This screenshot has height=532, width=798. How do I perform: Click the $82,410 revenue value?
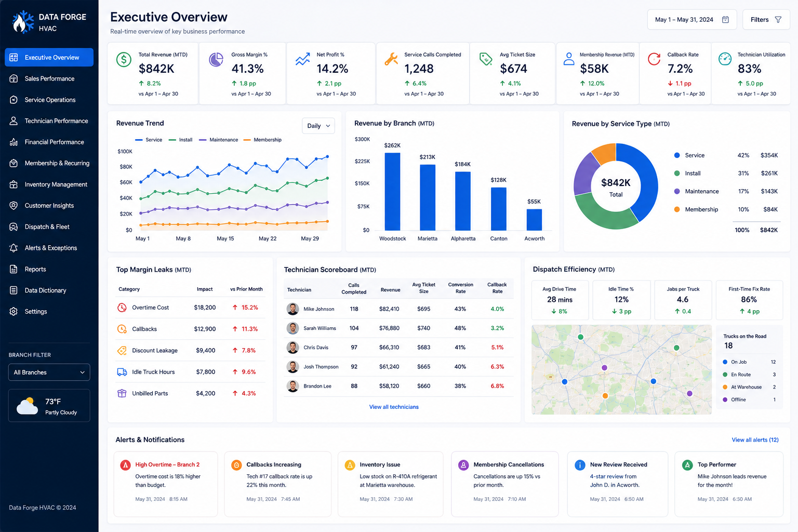point(389,309)
